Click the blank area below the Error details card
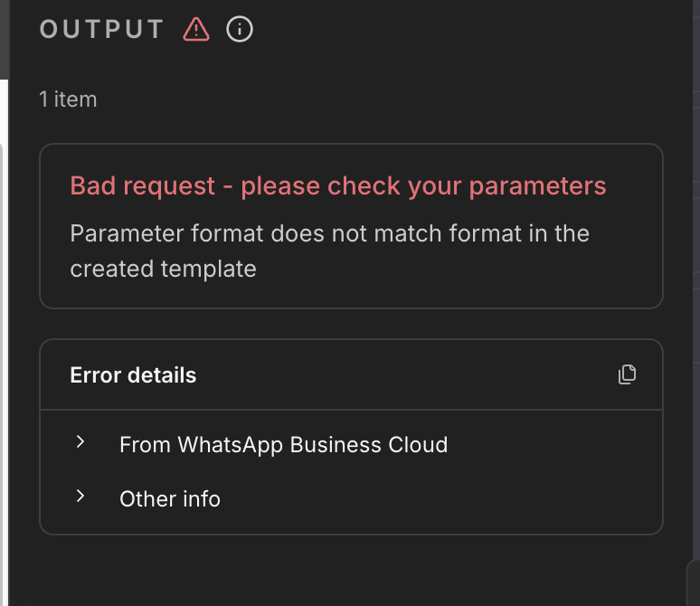Image resolution: width=700 pixels, height=606 pixels. [351, 570]
